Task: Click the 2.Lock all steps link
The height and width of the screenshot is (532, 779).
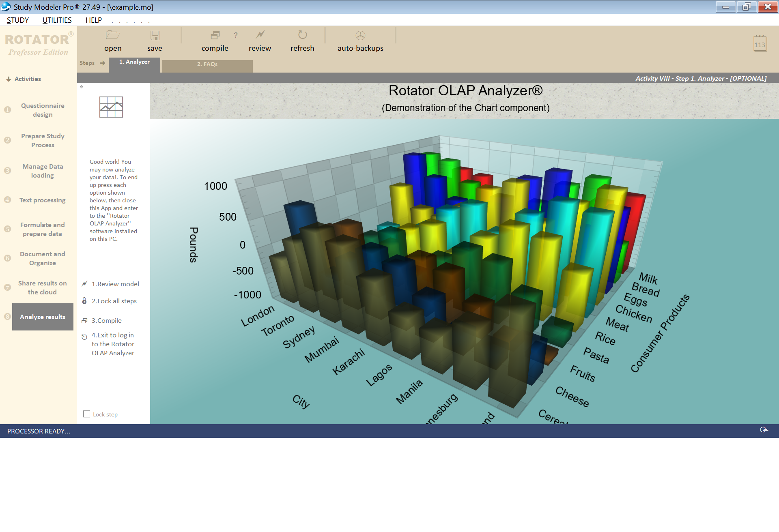Action: pos(114,301)
